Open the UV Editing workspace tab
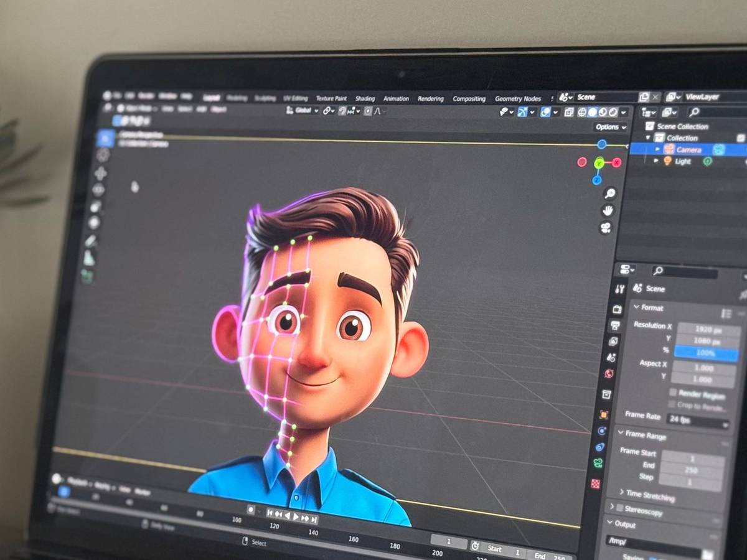The image size is (747, 560). [295, 98]
